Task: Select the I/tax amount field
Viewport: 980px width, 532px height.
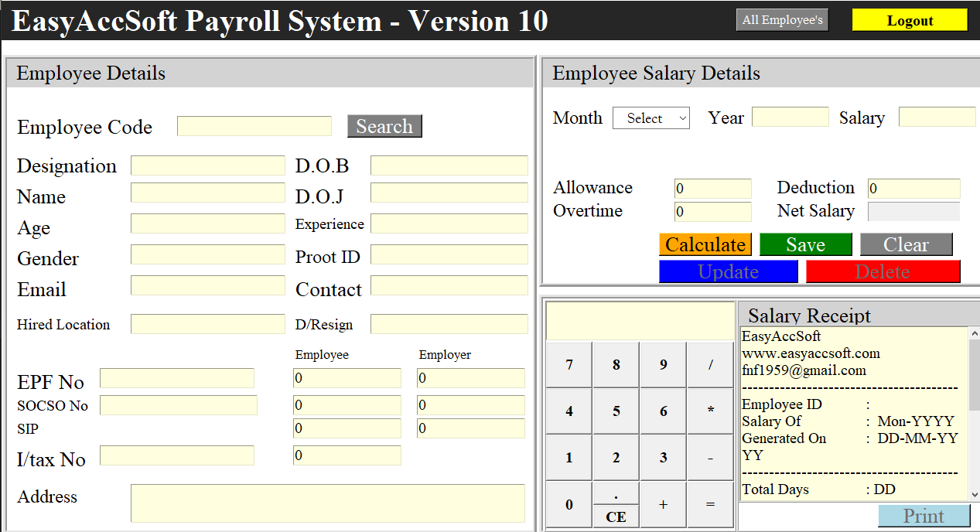Action: tap(347, 455)
